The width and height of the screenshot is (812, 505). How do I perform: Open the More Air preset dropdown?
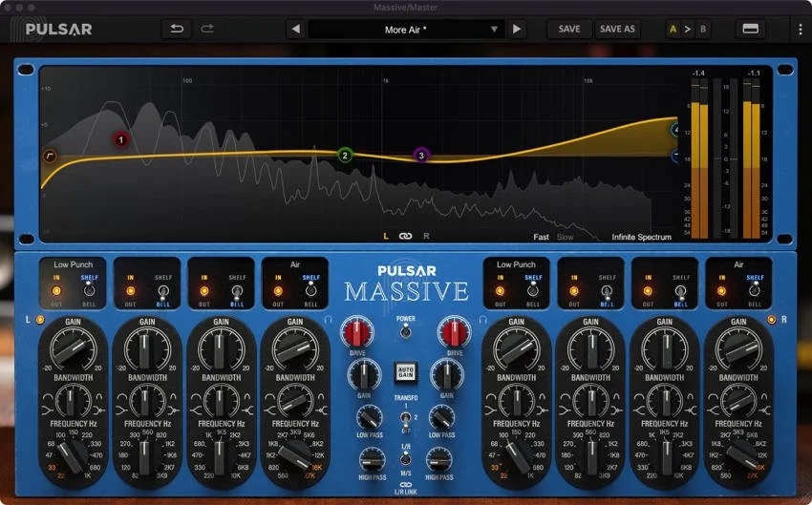[405, 30]
